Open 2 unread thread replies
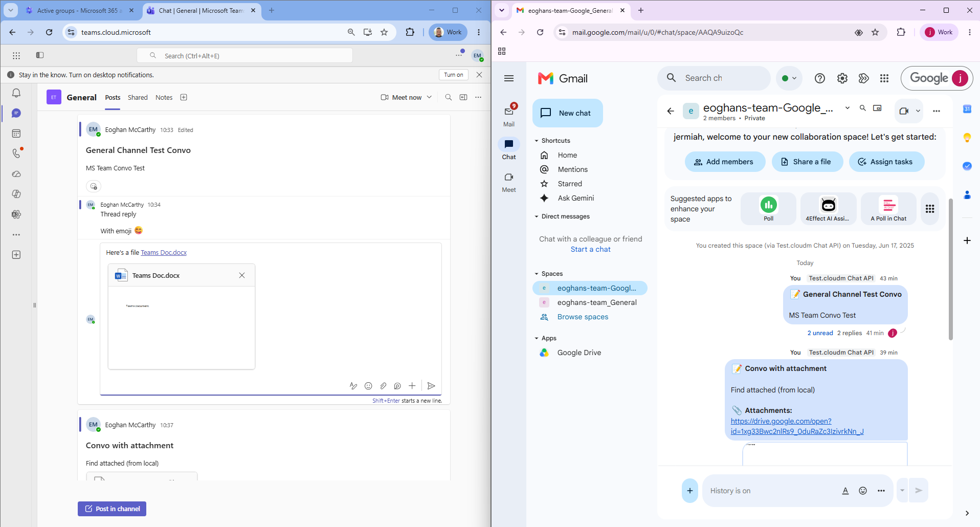Image resolution: width=980 pixels, height=527 pixels. (820, 333)
